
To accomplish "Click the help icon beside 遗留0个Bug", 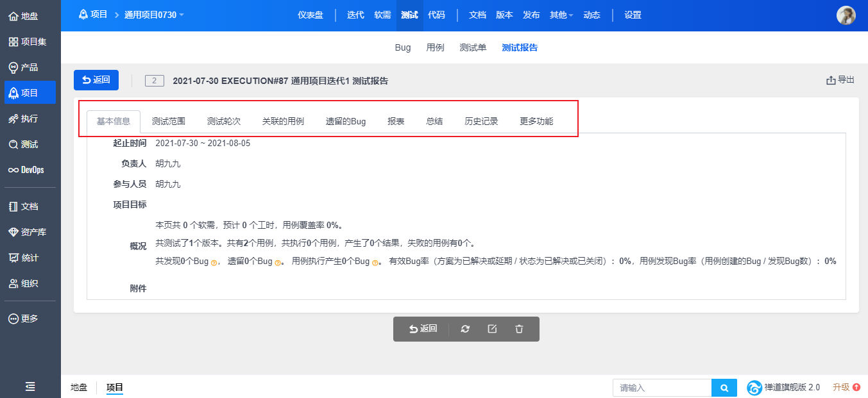I will tap(277, 262).
